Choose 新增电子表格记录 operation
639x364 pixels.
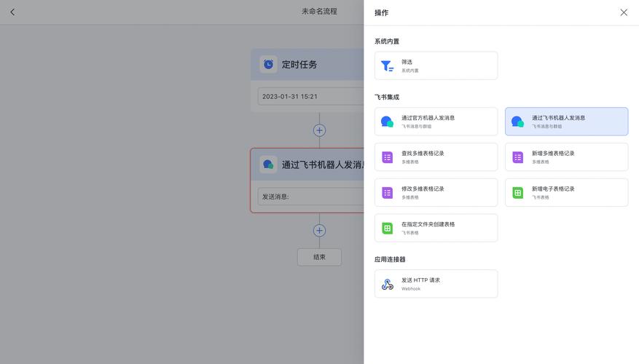[x=566, y=192]
